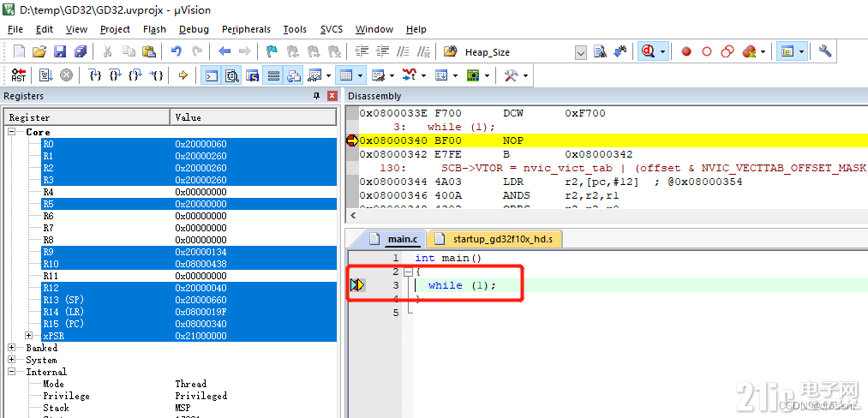Toggle the Window layout button
868x418 pixels.
[787, 51]
